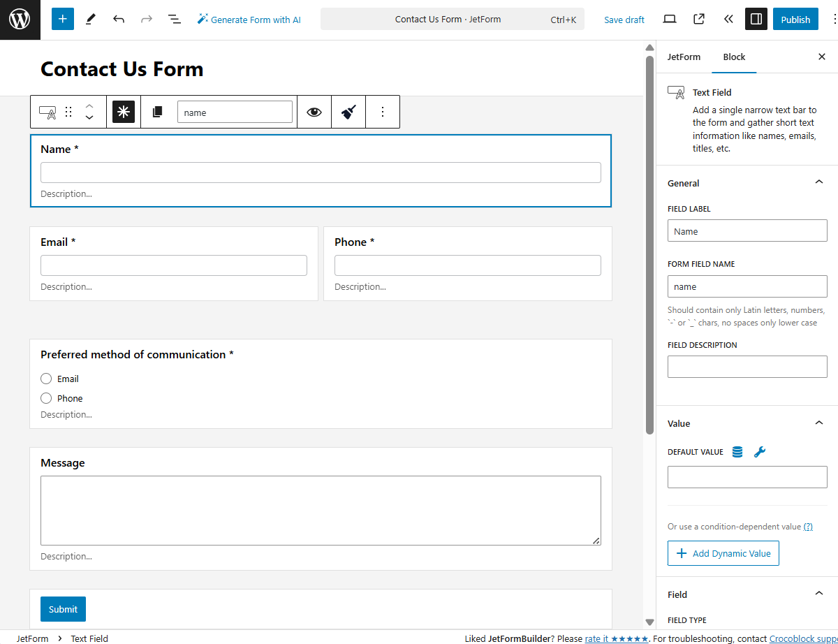The image size is (838, 644).
Task: Collapse the General section
Action: pyautogui.click(x=818, y=182)
